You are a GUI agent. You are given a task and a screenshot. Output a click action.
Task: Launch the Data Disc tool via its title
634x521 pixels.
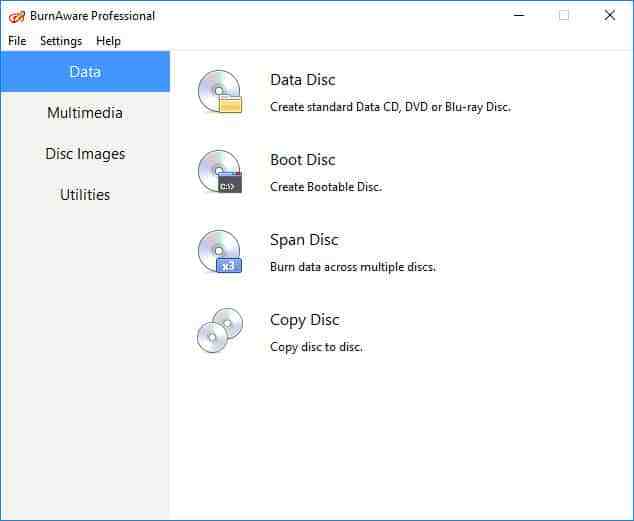pyautogui.click(x=303, y=80)
